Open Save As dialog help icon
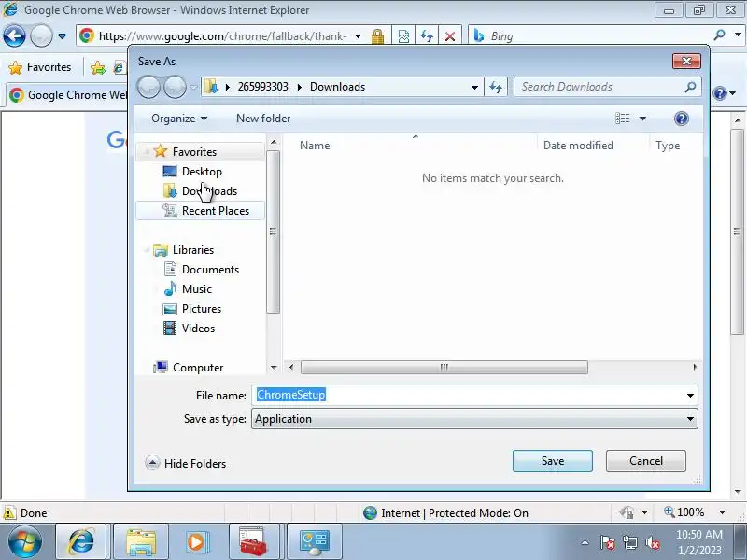747x560 pixels. [682, 119]
